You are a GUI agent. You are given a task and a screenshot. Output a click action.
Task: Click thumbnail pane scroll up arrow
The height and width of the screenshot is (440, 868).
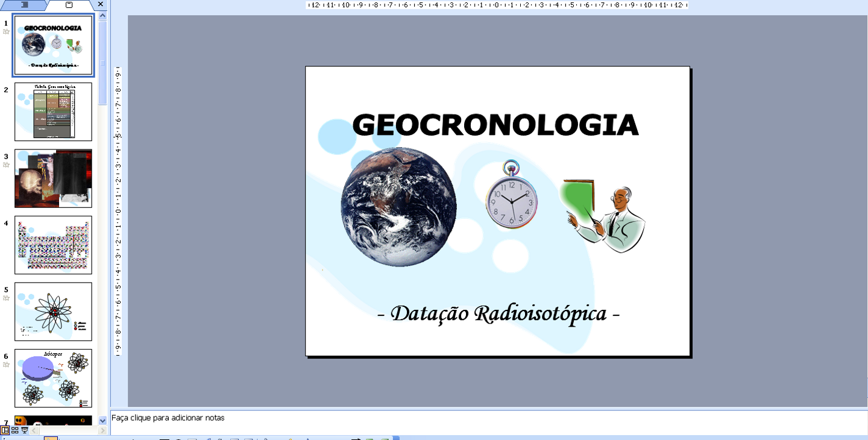(102, 16)
